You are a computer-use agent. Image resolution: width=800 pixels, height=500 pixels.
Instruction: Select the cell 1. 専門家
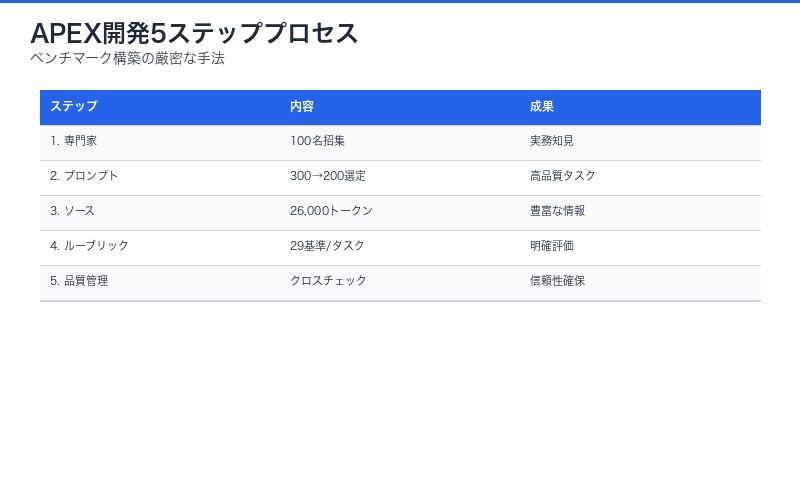73,141
